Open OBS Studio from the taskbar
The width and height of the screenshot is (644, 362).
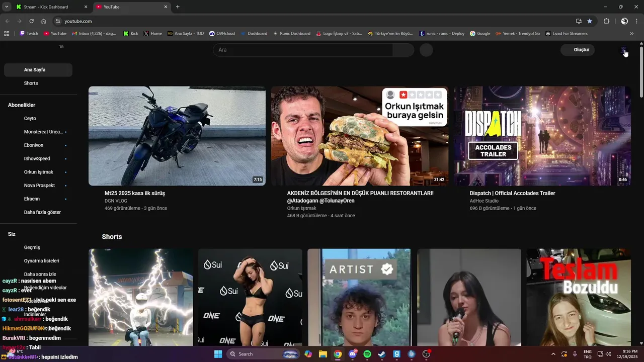coord(426,354)
